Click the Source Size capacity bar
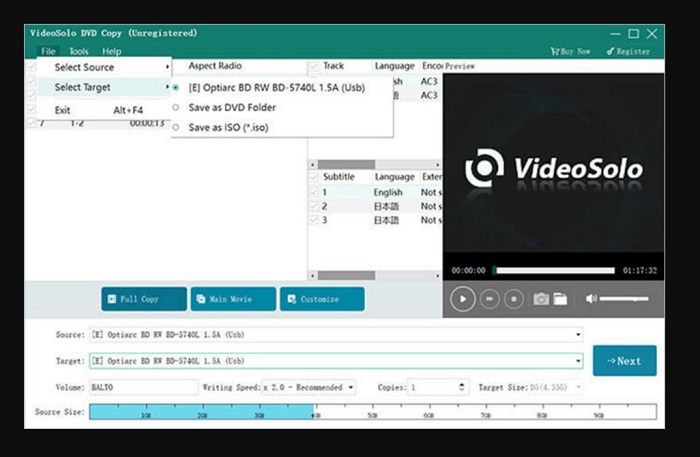 click(x=373, y=411)
